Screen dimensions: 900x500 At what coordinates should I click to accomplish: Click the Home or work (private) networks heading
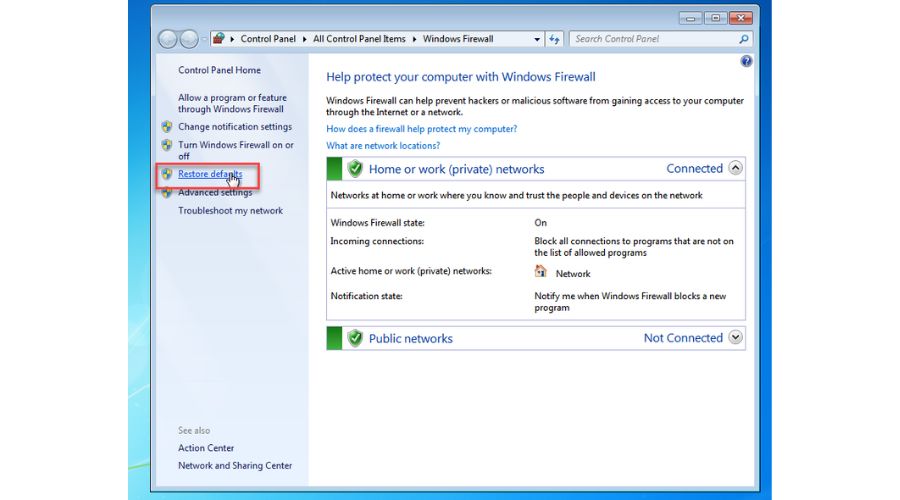click(x=456, y=169)
